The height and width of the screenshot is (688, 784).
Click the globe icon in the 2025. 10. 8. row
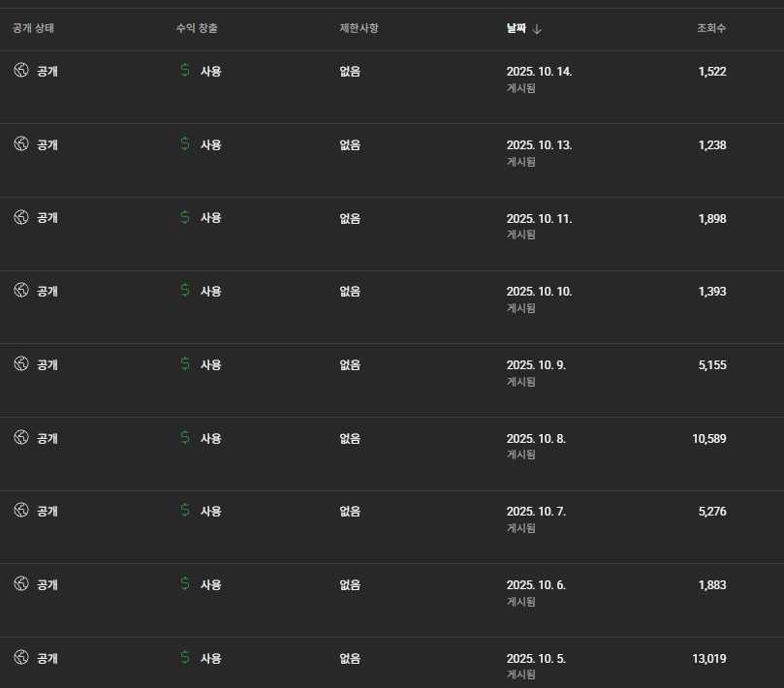tap(21, 437)
